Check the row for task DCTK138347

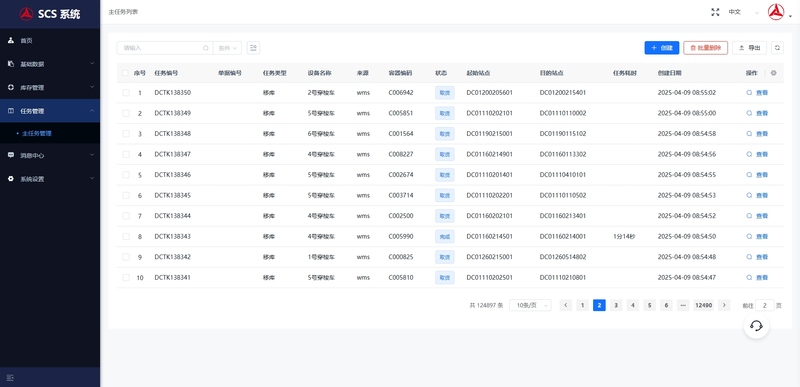pyautogui.click(x=126, y=154)
